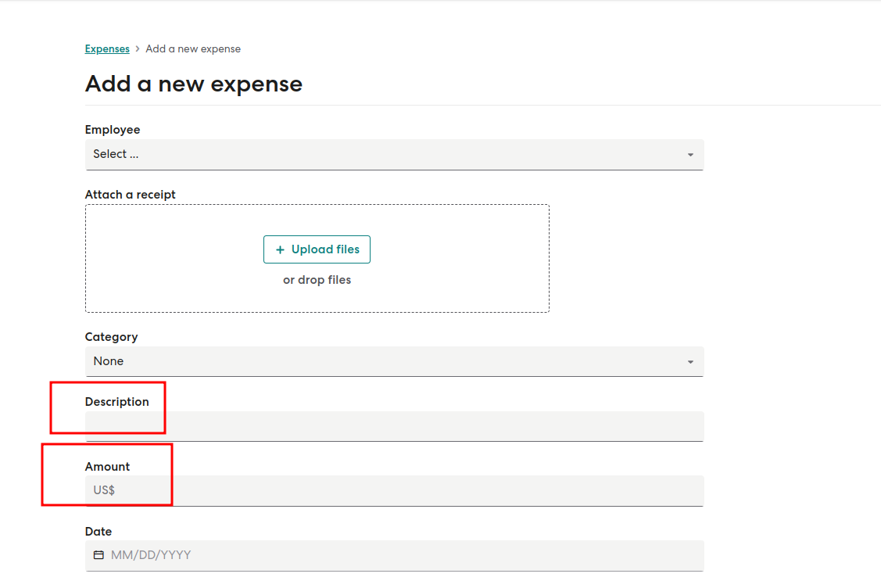Click the 'Add a new expense' breadcrumb text
This screenshot has width=881, height=588.
[193, 49]
